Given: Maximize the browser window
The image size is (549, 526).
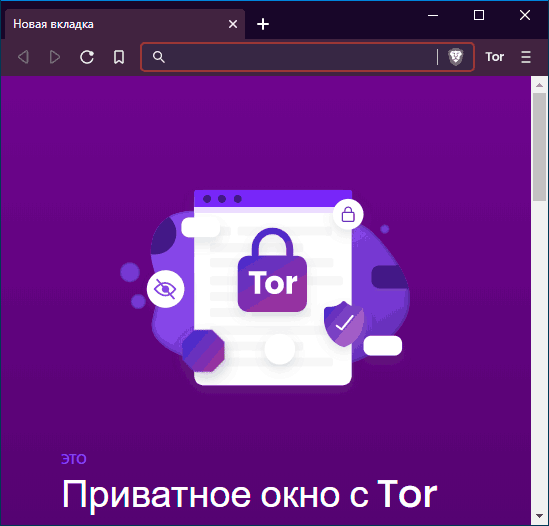Looking at the screenshot, I should [x=479, y=15].
